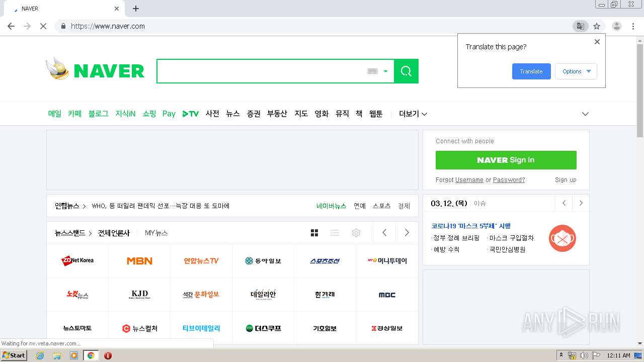Open newsstand settings gear
The image size is (644, 362).
point(356,233)
